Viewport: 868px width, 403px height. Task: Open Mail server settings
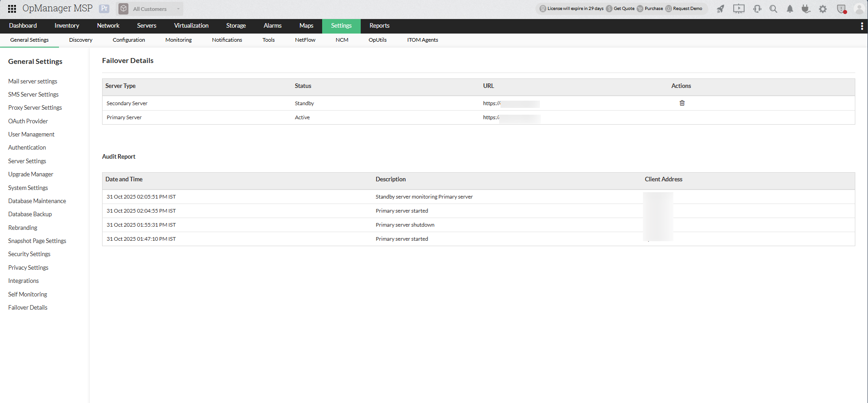click(33, 82)
